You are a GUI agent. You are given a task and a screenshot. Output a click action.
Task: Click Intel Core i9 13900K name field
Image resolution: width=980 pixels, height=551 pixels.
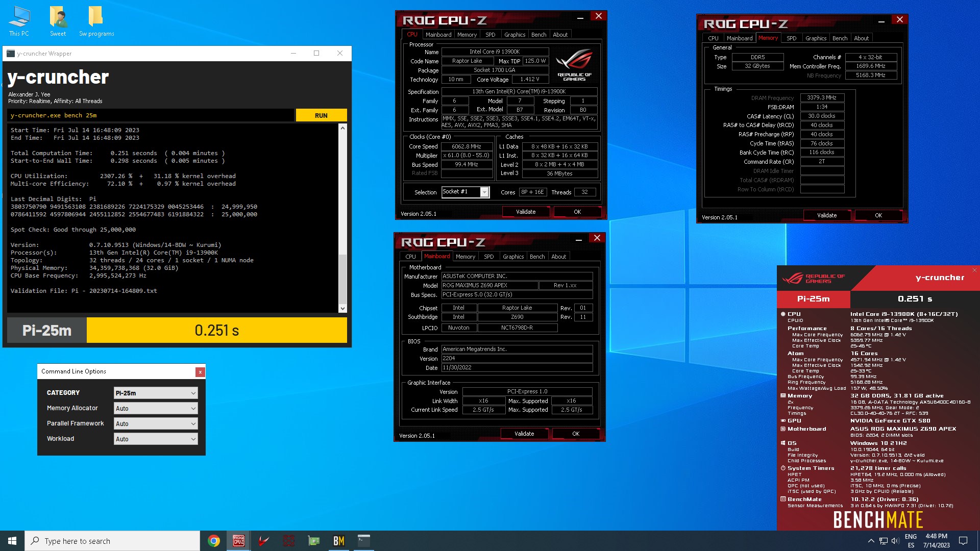click(x=495, y=52)
